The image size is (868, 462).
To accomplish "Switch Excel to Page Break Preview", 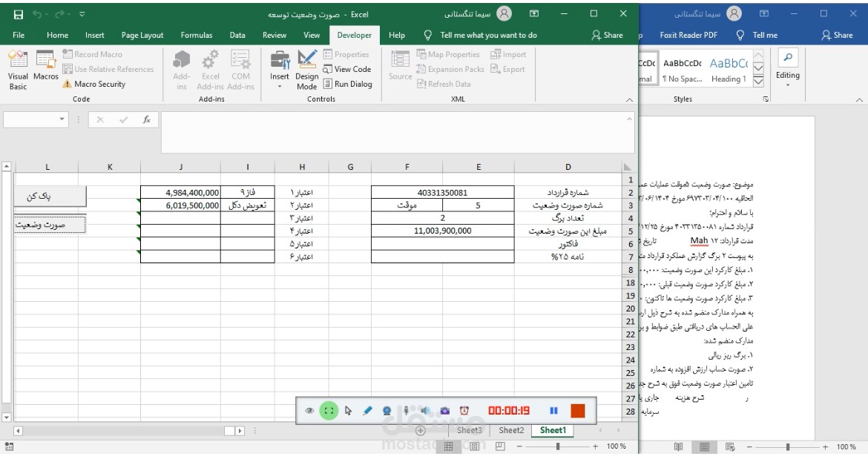I will pyautogui.click(x=500, y=446).
